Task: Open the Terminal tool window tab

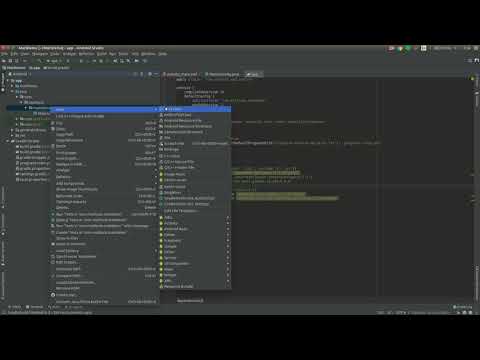Action: pos(35,307)
